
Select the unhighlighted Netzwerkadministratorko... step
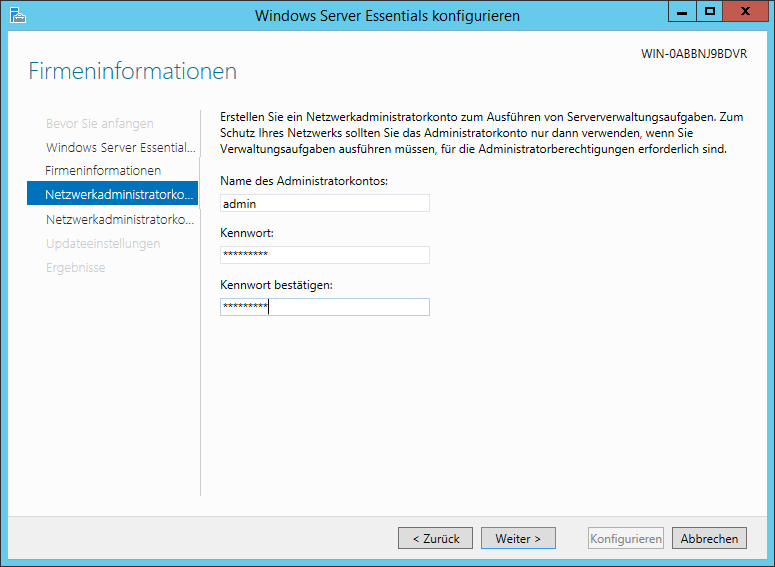[120, 219]
